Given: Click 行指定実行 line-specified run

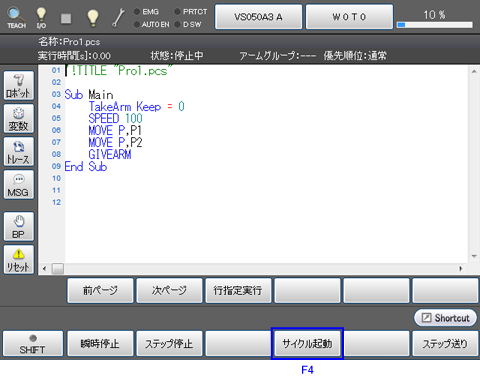Looking at the screenshot, I should click(x=238, y=290).
